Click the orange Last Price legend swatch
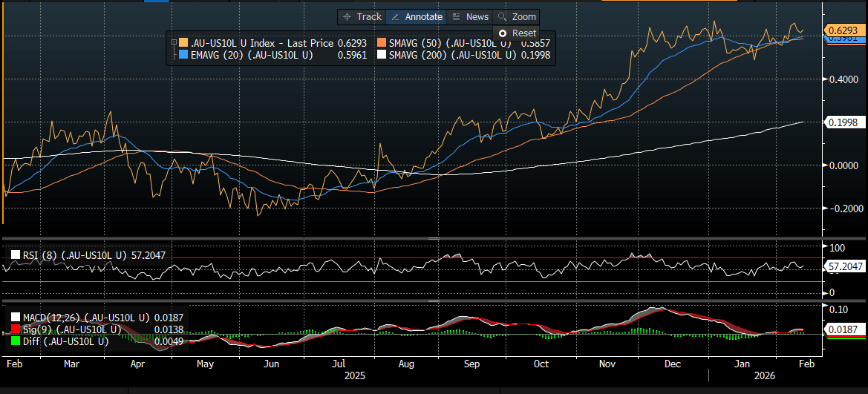Image resolution: width=868 pixels, height=394 pixels. pos(183,42)
